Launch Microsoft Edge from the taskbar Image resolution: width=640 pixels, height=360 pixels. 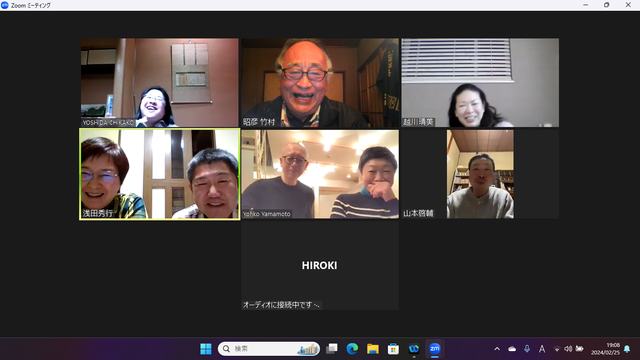pyautogui.click(x=352, y=349)
